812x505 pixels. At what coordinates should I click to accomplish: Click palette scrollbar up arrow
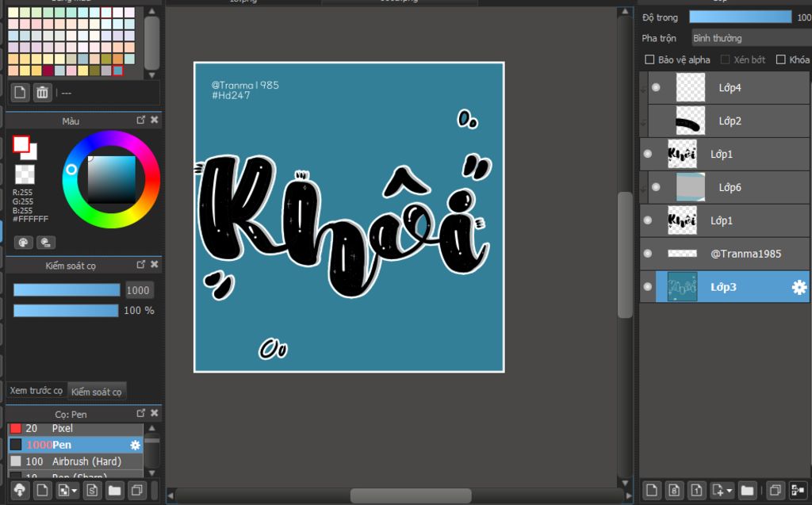click(151, 11)
